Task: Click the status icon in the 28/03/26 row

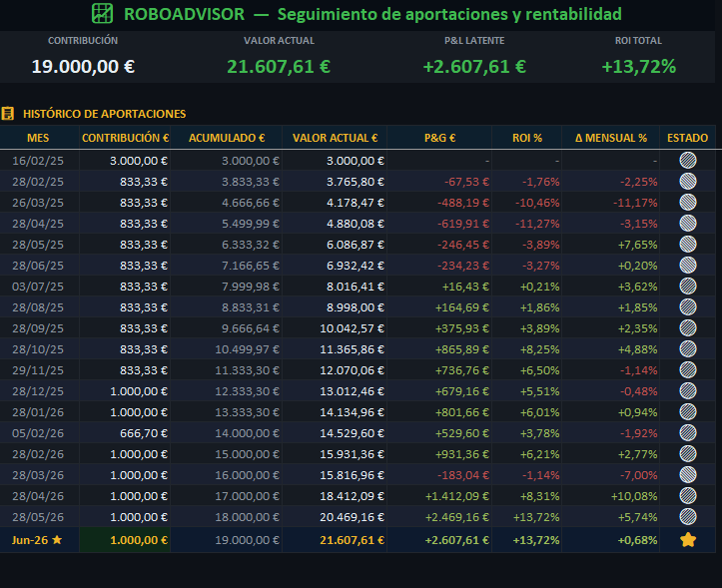Action: click(688, 475)
